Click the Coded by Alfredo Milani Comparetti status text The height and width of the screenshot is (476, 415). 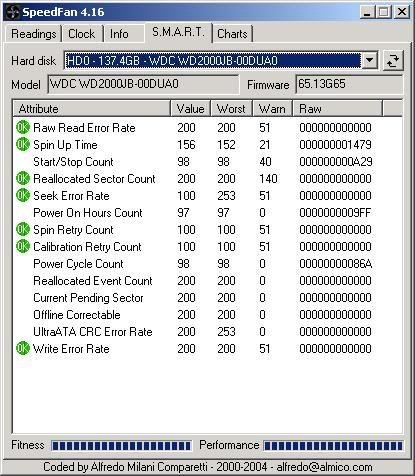[208, 467]
